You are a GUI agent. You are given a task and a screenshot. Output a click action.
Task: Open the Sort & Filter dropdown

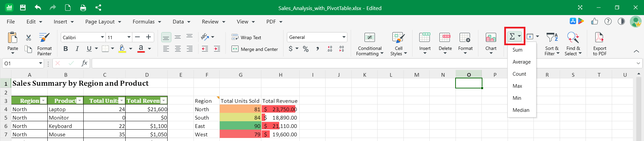552,44
